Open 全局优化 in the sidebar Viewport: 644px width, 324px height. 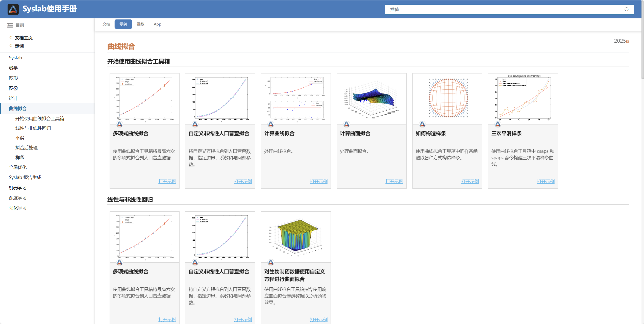click(18, 167)
